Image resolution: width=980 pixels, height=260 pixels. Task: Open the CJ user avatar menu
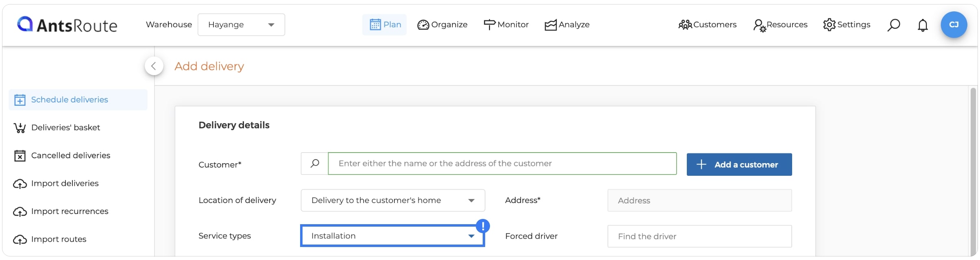click(x=954, y=25)
